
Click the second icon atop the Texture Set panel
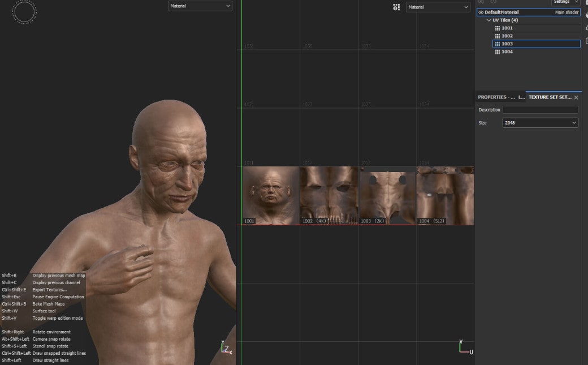click(494, 2)
